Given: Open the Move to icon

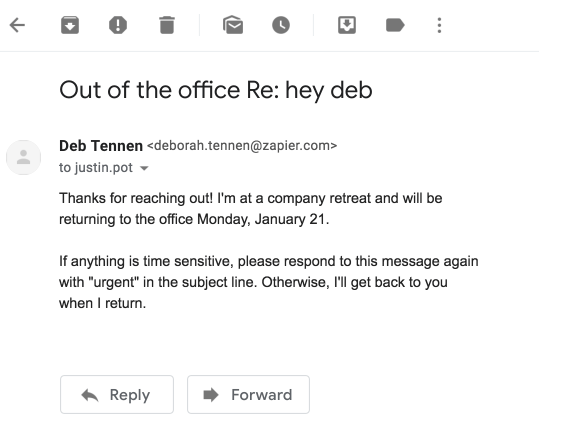Looking at the screenshot, I should (347, 25).
